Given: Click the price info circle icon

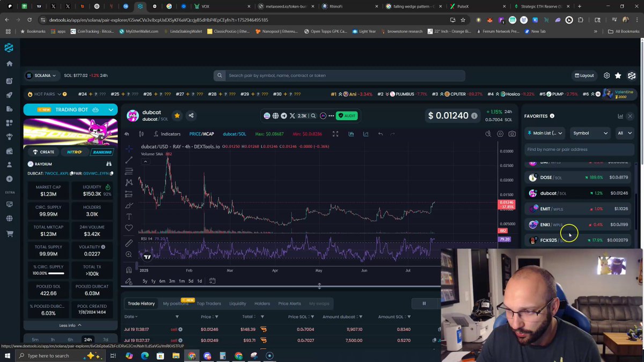Looking at the screenshot, I should (473, 115).
